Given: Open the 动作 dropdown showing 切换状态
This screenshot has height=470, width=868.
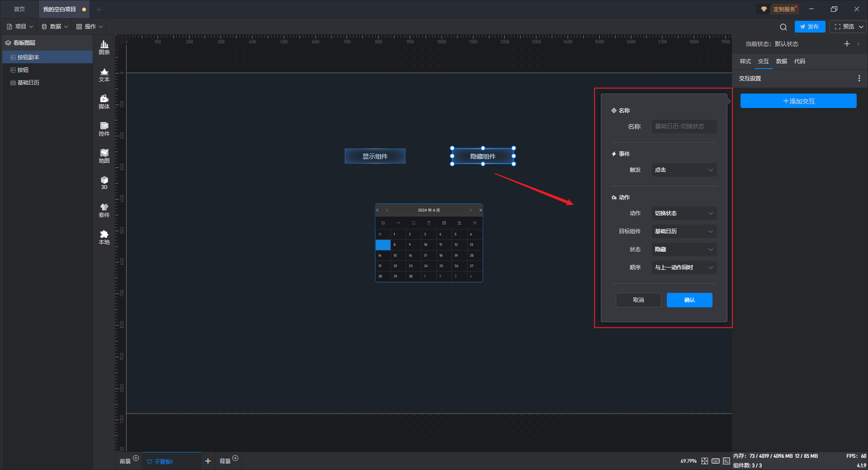Looking at the screenshot, I should (x=684, y=213).
